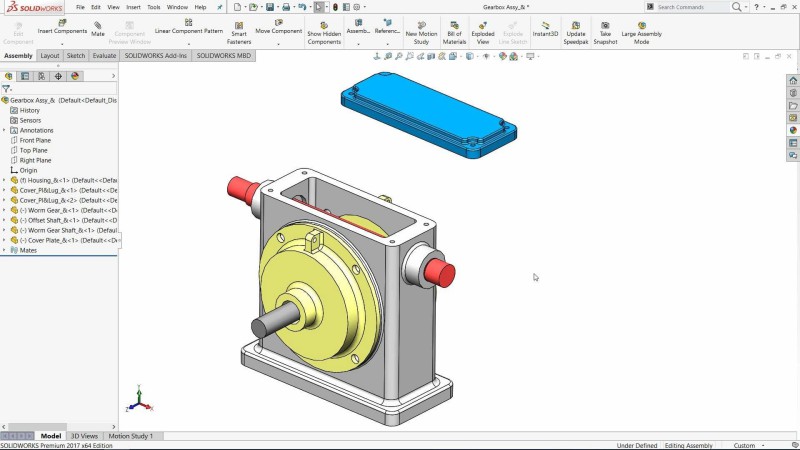Expand the Mates folder in tree
Image resolution: width=800 pixels, height=450 pixels.
4,250
